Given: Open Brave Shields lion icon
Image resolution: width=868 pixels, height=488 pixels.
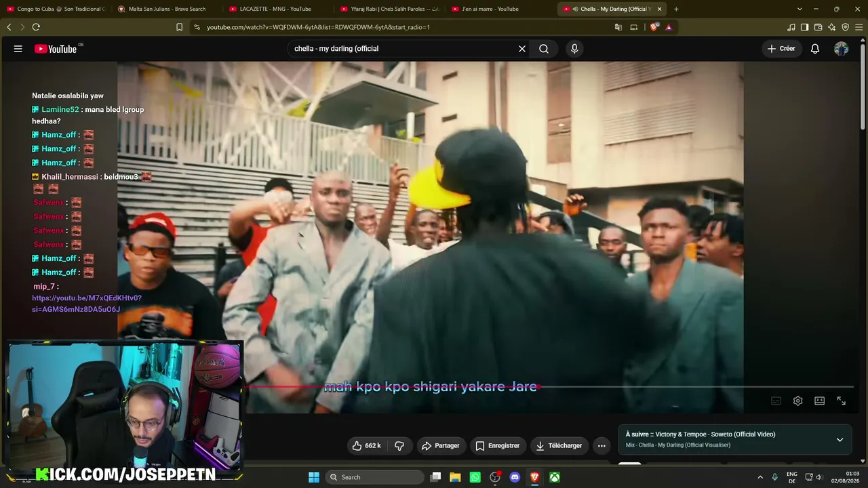Looking at the screenshot, I should pyautogui.click(x=654, y=27).
